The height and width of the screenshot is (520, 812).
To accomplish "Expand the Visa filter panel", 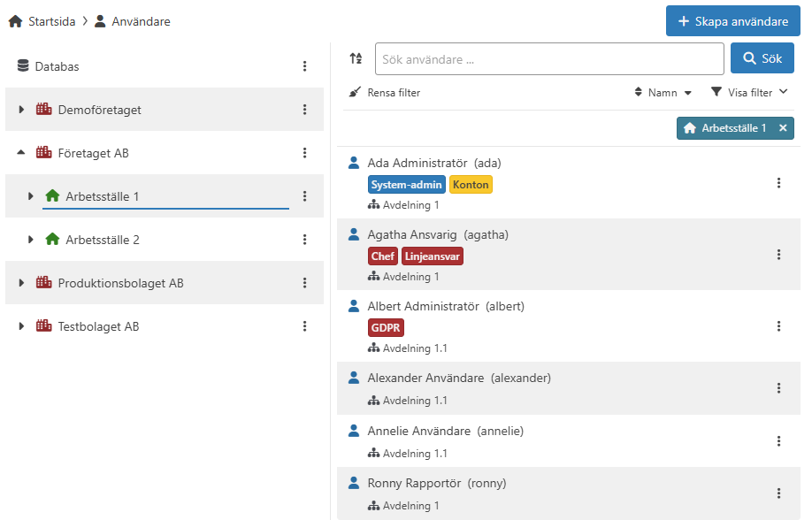I will click(749, 93).
